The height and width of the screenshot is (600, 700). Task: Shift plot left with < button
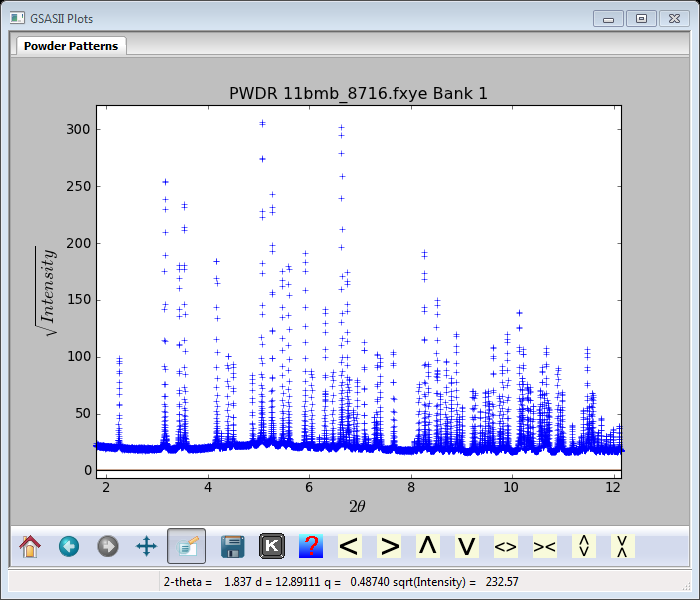point(349,546)
